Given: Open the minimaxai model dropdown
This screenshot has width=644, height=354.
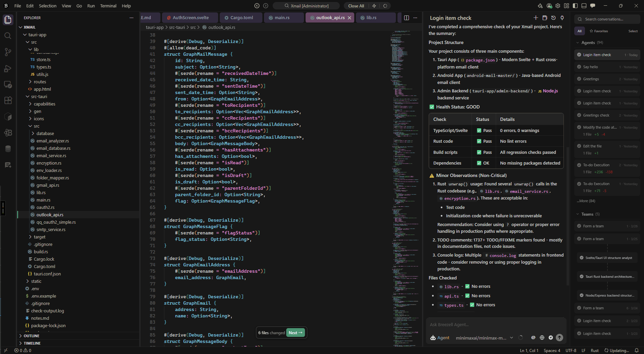Looking at the screenshot, I should 483,338.
